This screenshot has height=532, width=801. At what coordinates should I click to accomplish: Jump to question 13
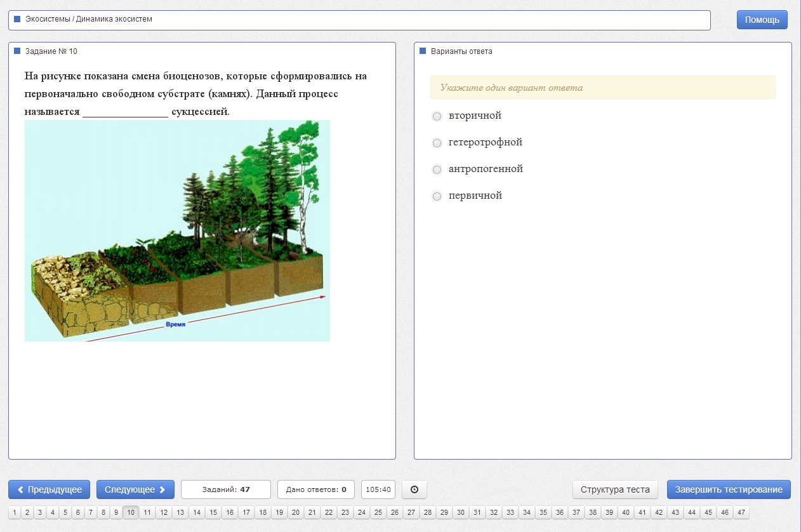tap(180, 512)
